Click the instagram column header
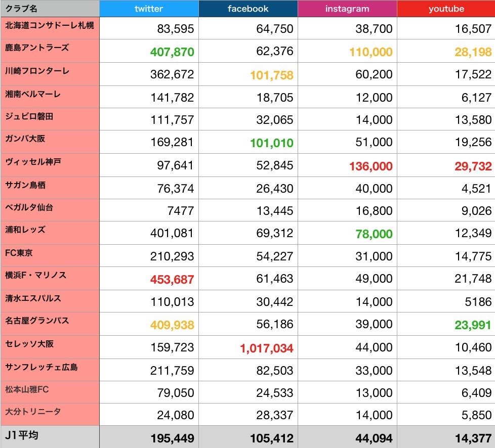Screen dimensions: 495x448 (x=347, y=9)
